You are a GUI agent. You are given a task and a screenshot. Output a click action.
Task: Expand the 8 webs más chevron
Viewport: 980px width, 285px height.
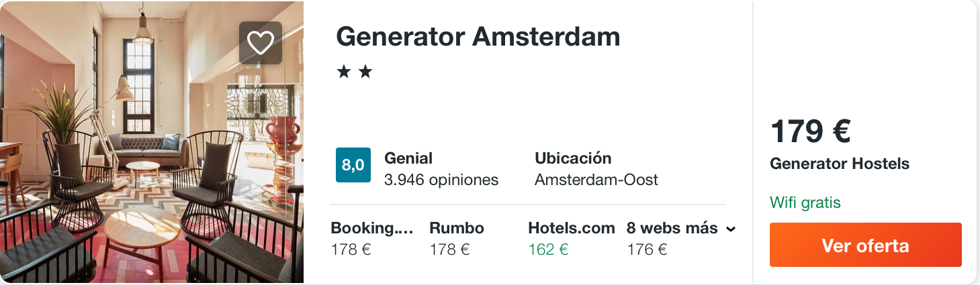(x=731, y=229)
